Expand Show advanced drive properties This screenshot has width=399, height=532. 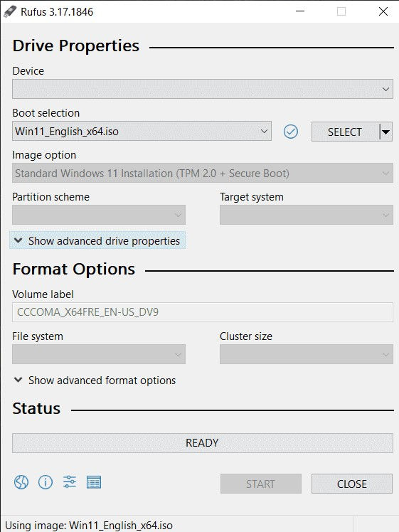pos(97,241)
